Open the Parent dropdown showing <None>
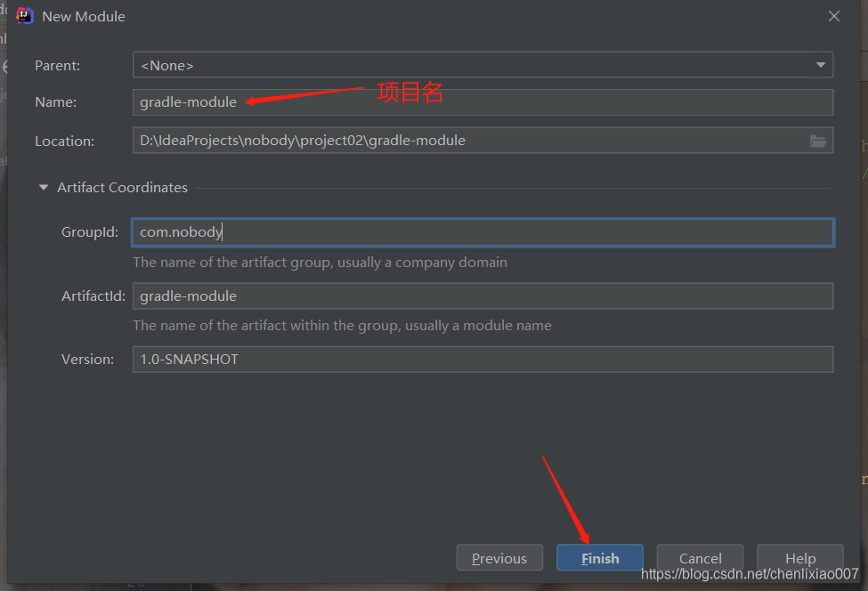This screenshot has width=868, height=591. pos(483,65)
